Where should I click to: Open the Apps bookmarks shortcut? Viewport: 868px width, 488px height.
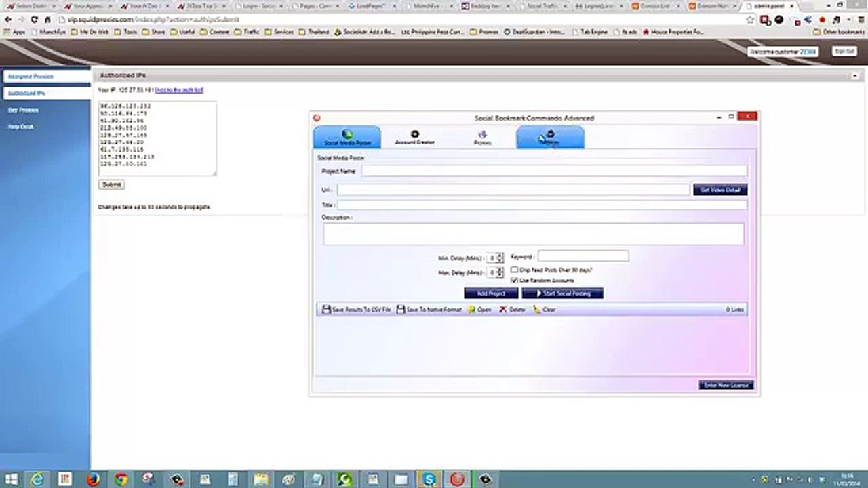tap(15, 32)
